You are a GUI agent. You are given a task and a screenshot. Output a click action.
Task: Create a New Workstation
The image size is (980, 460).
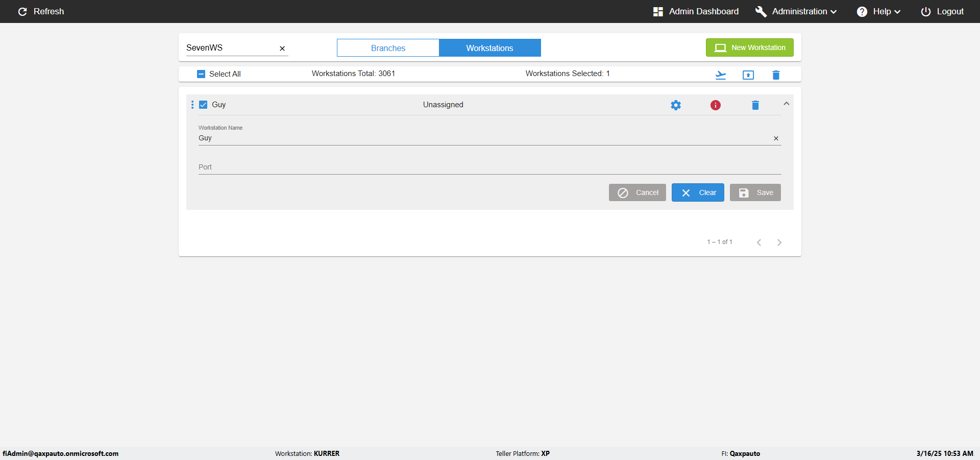tap(749, 47)
